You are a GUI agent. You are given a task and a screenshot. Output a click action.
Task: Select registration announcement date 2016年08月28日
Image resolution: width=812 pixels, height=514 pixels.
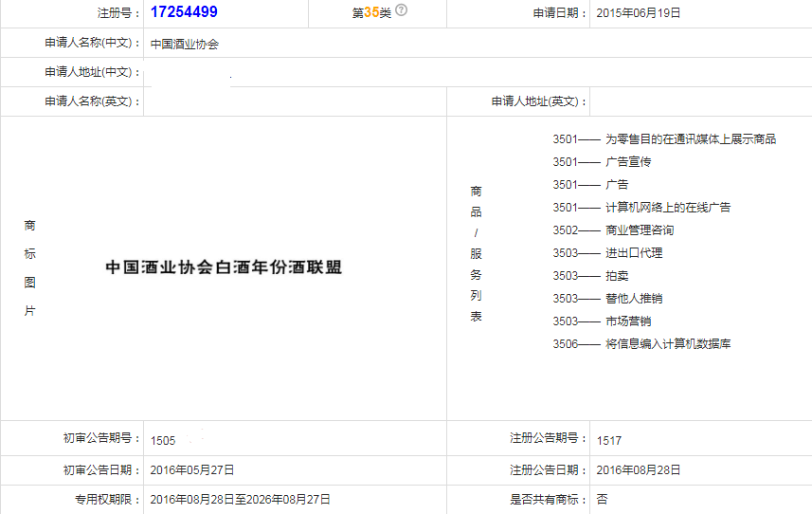638,470
